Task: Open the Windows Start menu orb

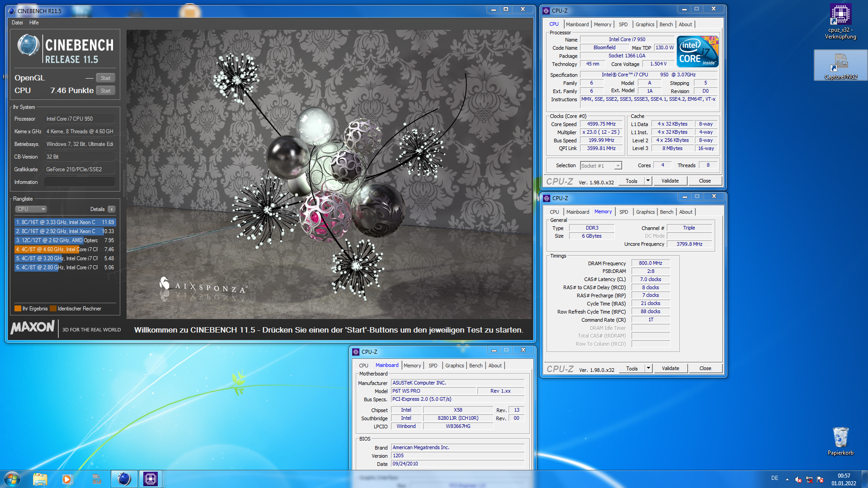Action: [12, 479]
